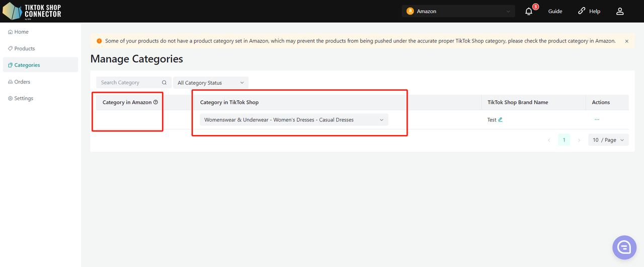Go to Home in sidebar
The height and width of the screenshot is (267, 644).
(21, 32)
